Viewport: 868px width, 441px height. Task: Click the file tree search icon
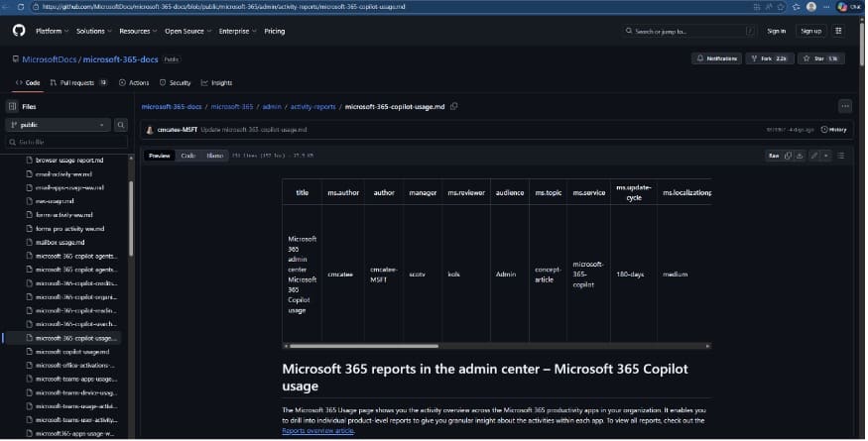(x=121, y=125)
